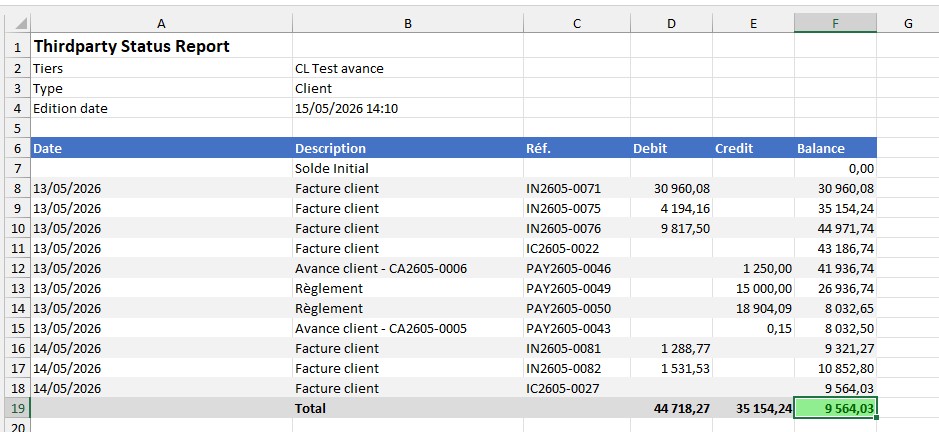Click the 'Solde Initial' cell
The height and width of the screenshot is (432, 939).
coord(408,168)
